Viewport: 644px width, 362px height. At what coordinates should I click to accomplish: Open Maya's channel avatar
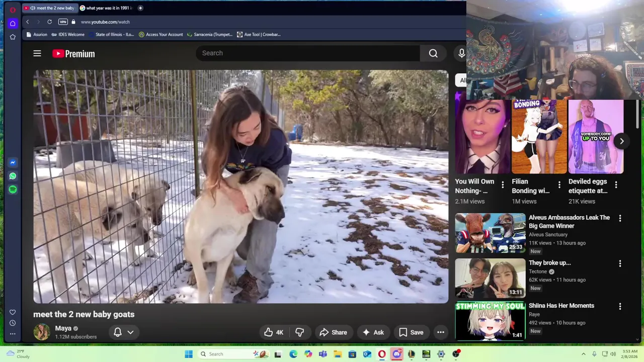42,332
